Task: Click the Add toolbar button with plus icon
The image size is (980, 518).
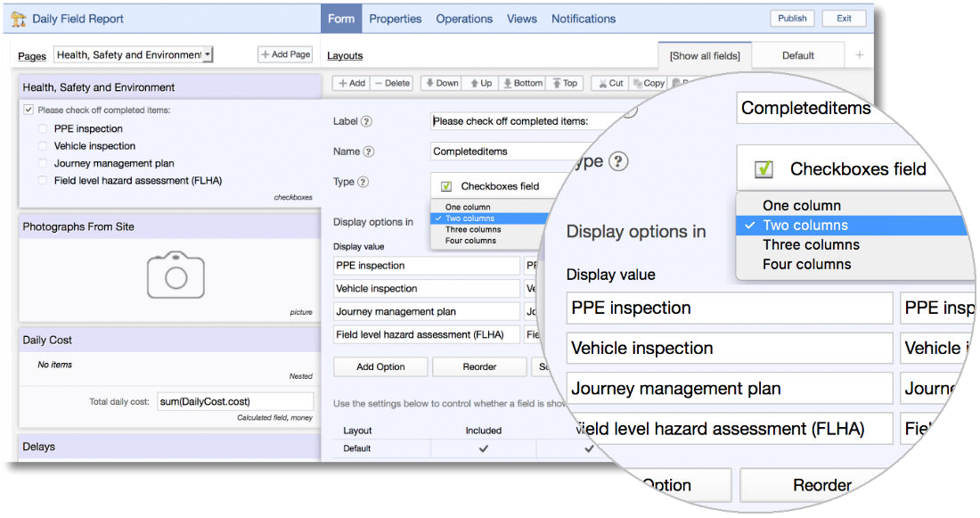Action: coord(352,83)
